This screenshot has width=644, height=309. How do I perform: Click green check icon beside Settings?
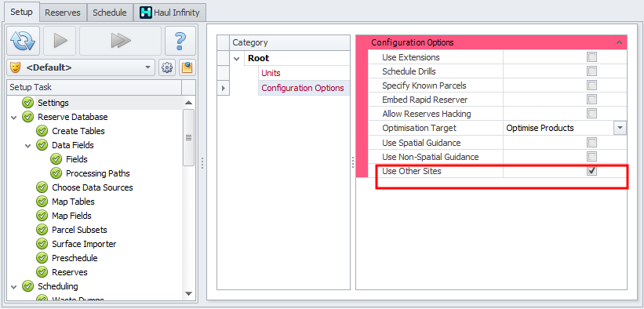tap(27, 103)
